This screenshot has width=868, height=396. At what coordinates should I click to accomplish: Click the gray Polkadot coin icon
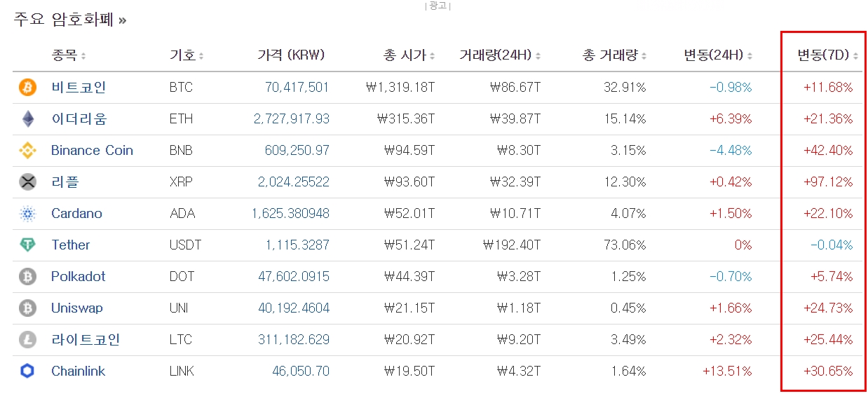pyautogui.click(x=27, y=277)
